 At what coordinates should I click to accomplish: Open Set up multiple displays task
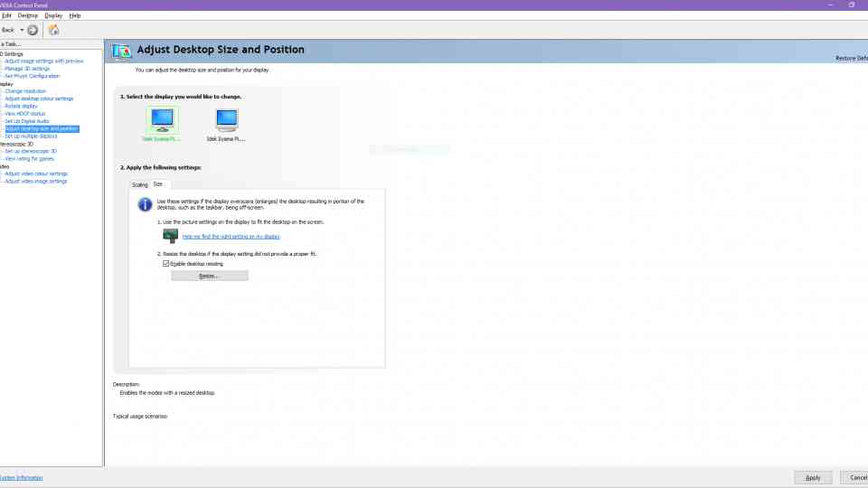pyautogui.click(x=31, y=136)
